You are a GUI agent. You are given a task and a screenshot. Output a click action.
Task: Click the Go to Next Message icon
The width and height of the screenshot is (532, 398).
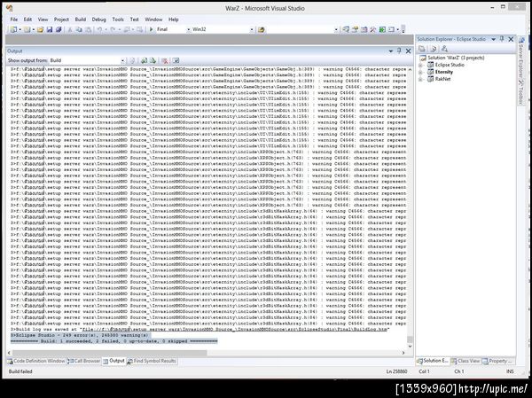153,60
